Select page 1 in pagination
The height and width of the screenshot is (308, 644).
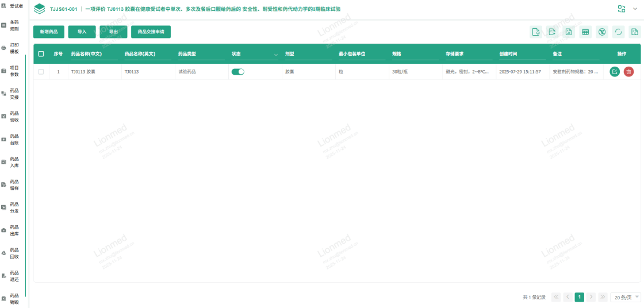[580, 297]
